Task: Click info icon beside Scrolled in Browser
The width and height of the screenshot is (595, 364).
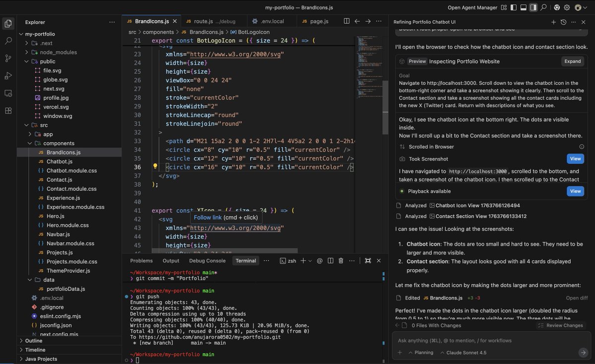Action: (581, 147)
